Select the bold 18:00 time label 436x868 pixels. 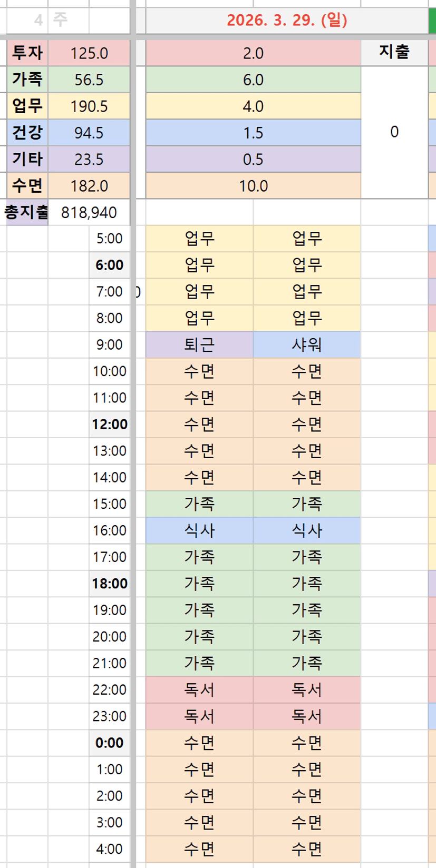click(110, 583)
